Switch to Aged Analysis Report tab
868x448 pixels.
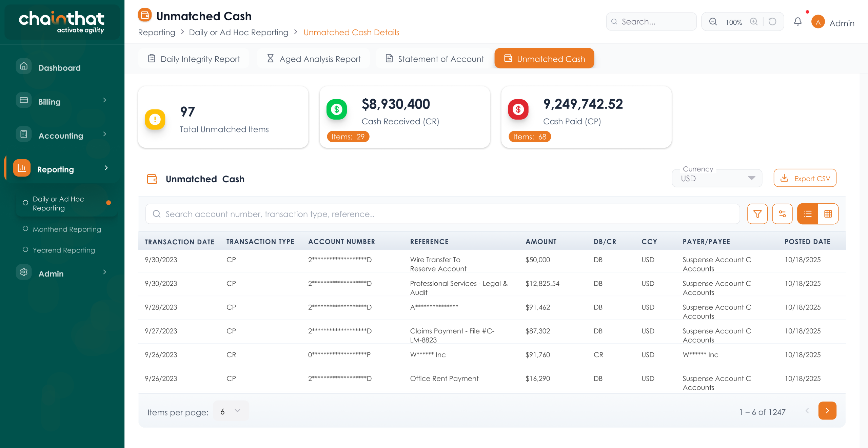tap(314, 59)
